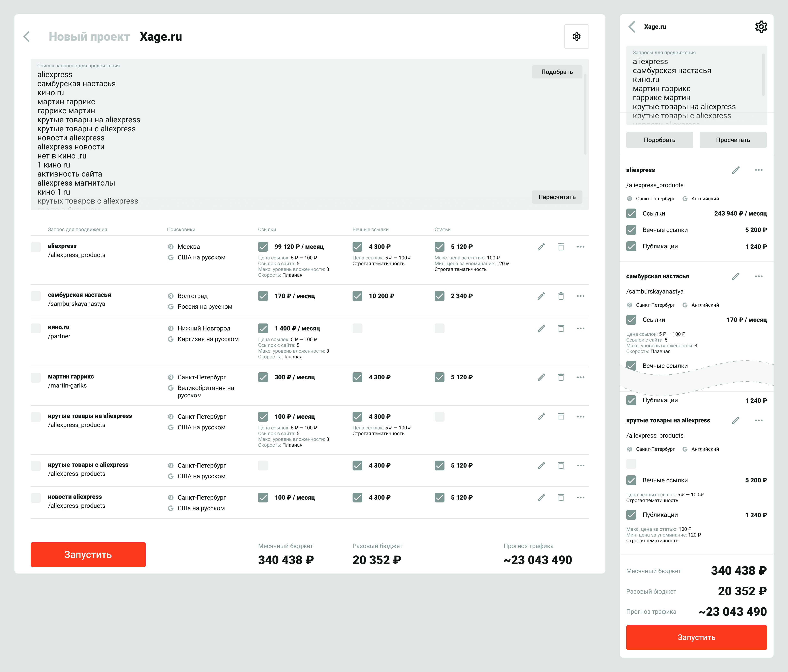Screen dimensions: 788x672
Task: Delete the мартин гаррикс row
Action: (561, 377)
